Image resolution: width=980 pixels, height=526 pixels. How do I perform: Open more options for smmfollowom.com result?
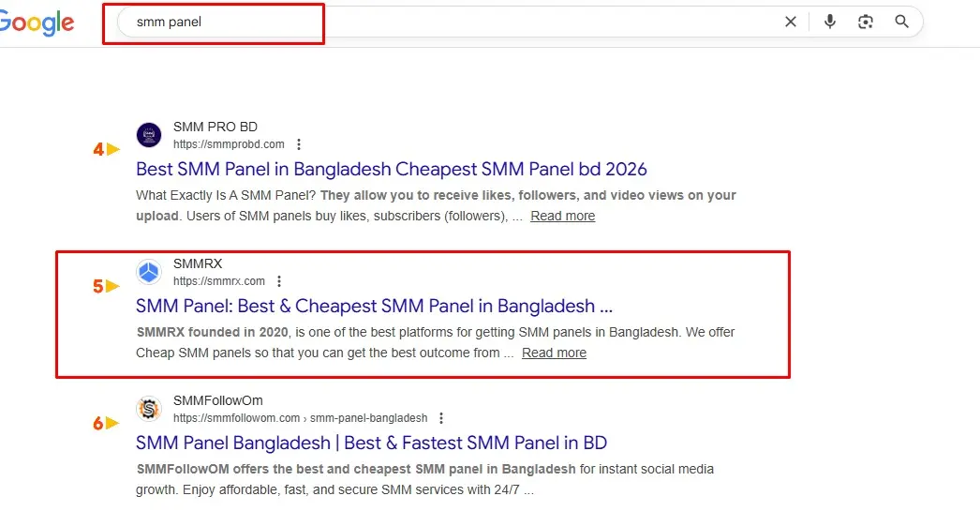point(441,418)
